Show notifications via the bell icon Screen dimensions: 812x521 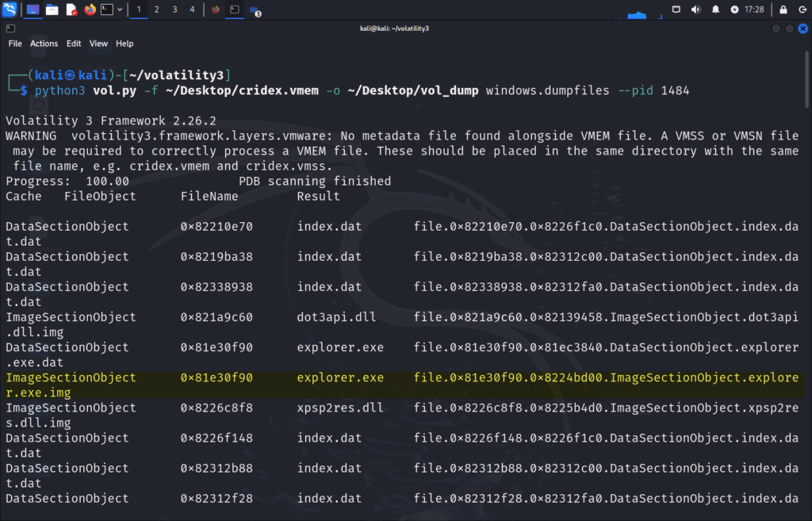[715, 10]
